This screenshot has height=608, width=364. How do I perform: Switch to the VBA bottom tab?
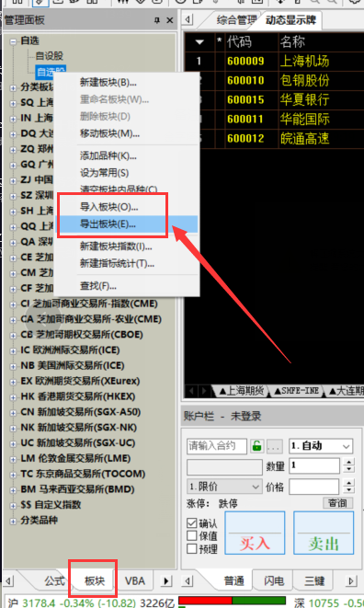[x=135, y=580]
